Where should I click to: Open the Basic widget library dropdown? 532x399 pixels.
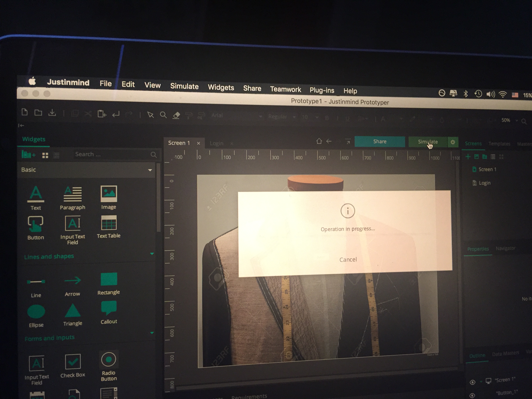click(x=150, y=170)
